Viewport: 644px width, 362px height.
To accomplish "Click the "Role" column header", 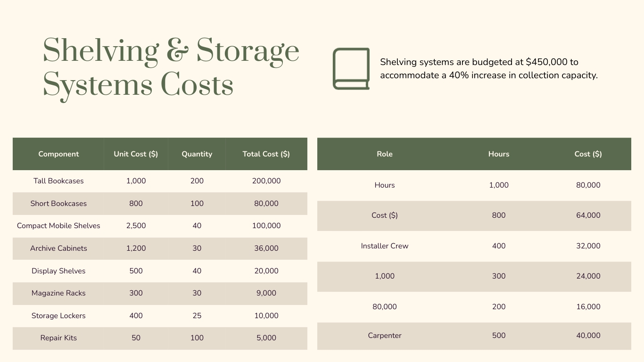I will 385,154.
